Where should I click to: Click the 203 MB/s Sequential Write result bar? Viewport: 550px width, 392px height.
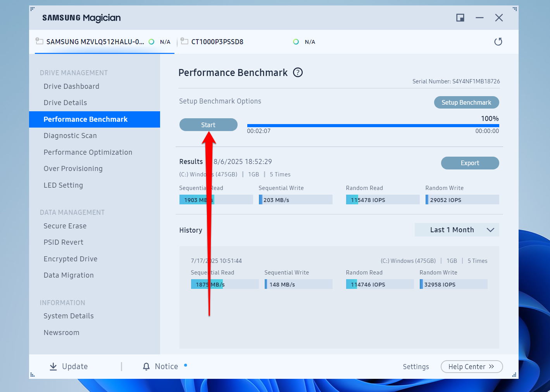click(x=296, y=200)
